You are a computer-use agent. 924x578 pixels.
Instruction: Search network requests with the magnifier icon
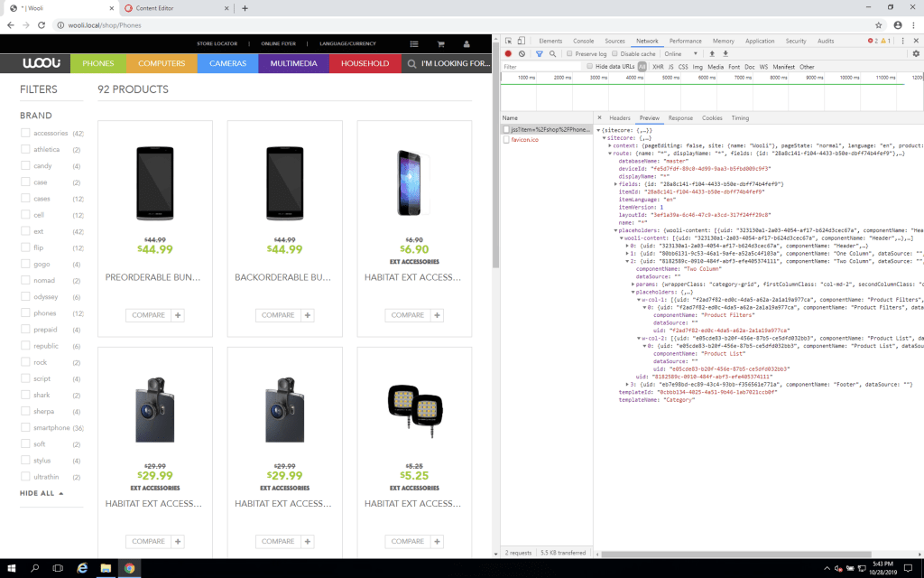(552, 53)
